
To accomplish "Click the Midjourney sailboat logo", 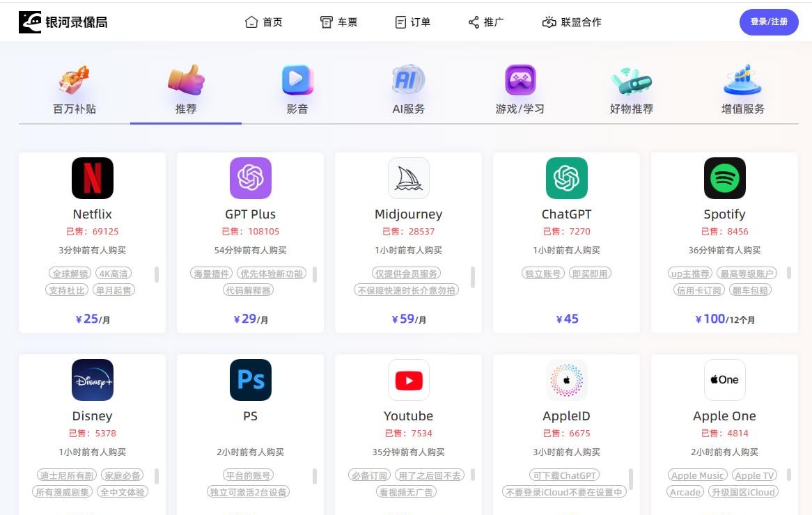I will point(409,178).
